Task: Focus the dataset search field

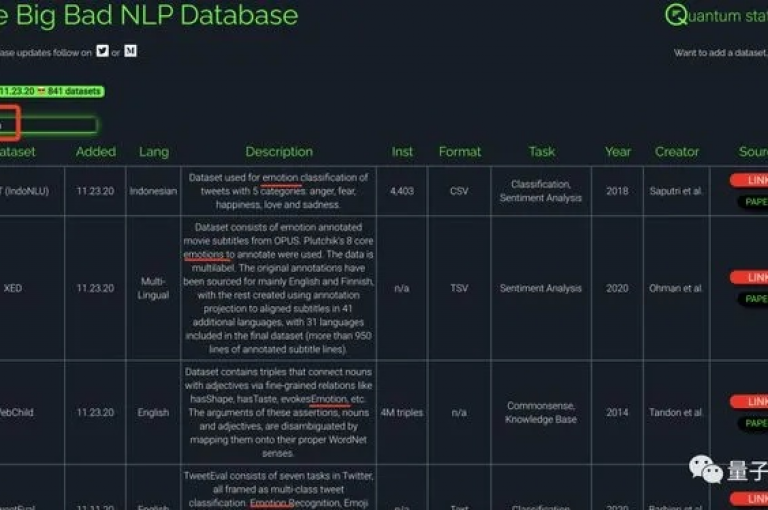Action: point(49,125)
